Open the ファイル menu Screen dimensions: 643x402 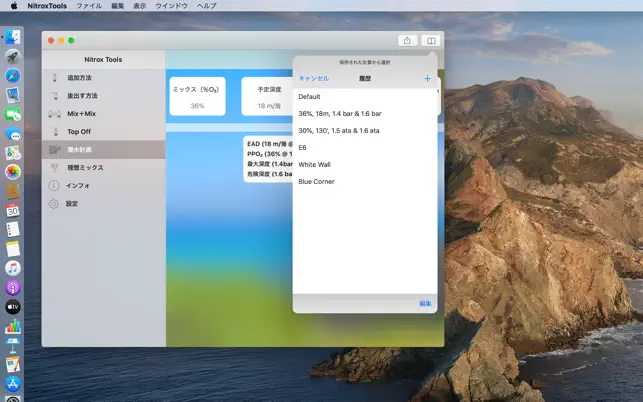pyautogui.click(x=89, y=6)
